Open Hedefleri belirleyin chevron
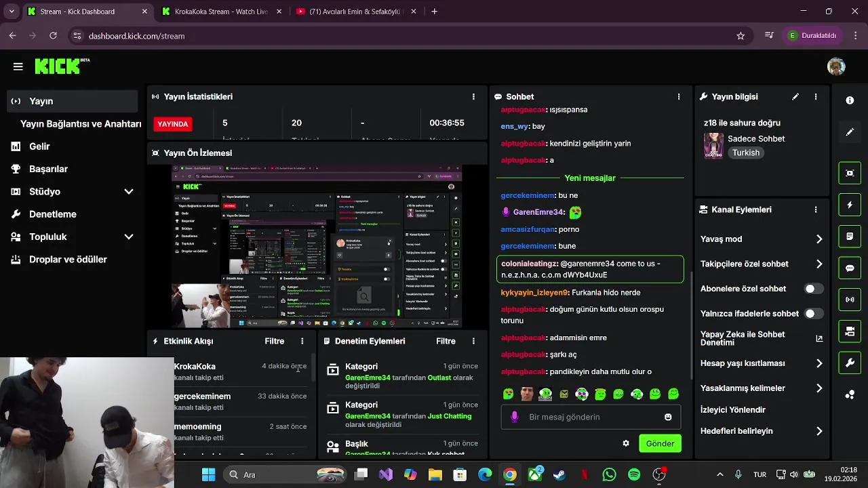The image size is (868, 488). (819, 432)
